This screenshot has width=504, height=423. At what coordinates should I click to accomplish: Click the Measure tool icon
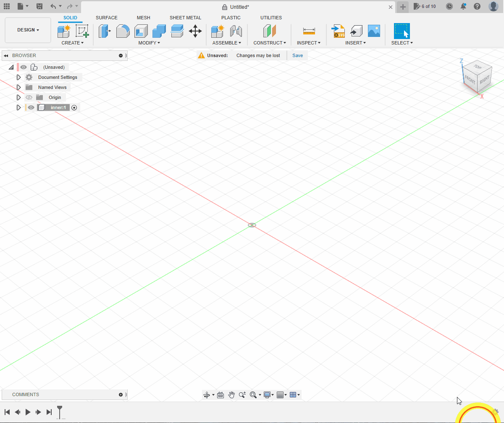point(309,31)
